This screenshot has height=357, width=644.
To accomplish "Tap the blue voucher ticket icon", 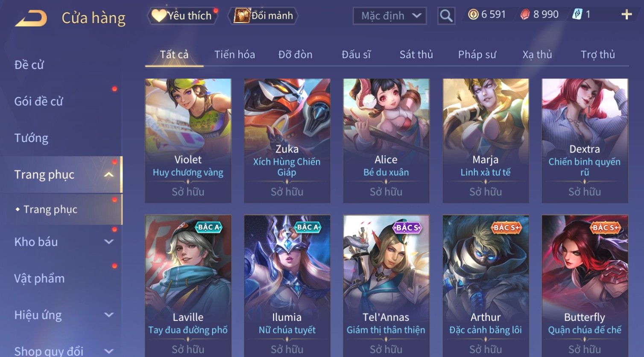I will pyautogui.click(x=577, y=15).
